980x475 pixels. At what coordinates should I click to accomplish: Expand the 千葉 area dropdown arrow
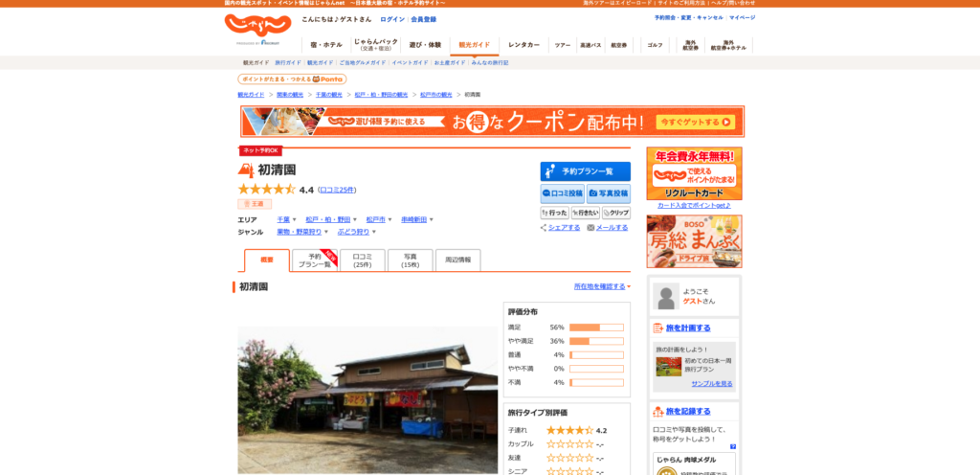click(x=295, y=220)
